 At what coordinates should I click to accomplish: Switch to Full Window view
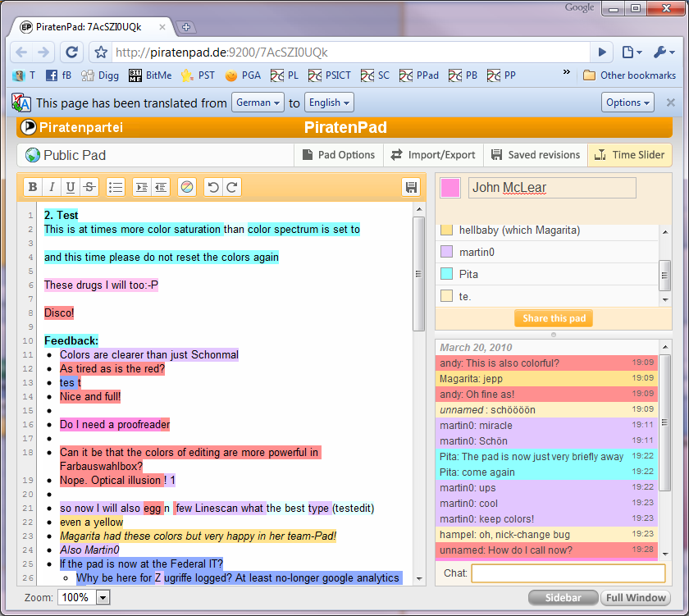(x=636, y=598)
